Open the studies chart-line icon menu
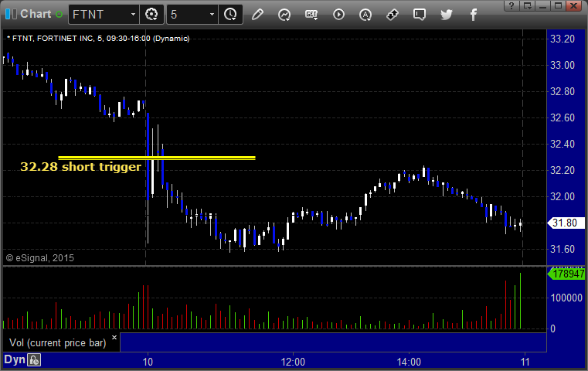The image size is (588, 371). (x=284, y=15)
